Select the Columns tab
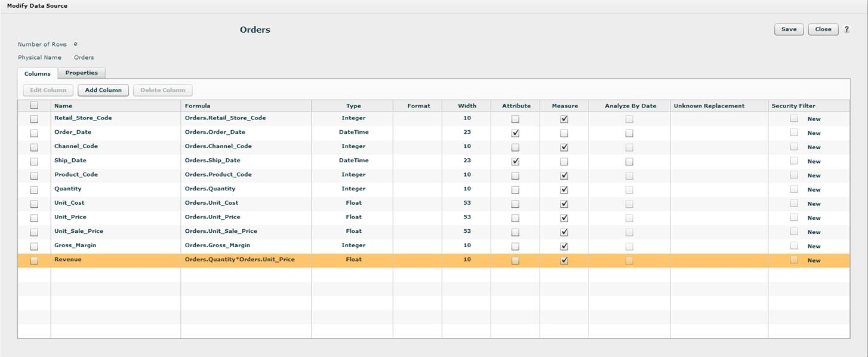Viewport: 868px width, 357px height. point(38,73)
